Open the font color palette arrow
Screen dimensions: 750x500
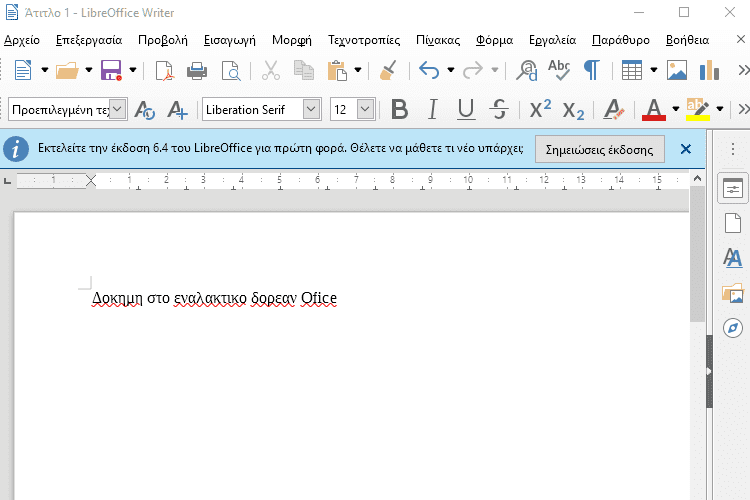675,109
